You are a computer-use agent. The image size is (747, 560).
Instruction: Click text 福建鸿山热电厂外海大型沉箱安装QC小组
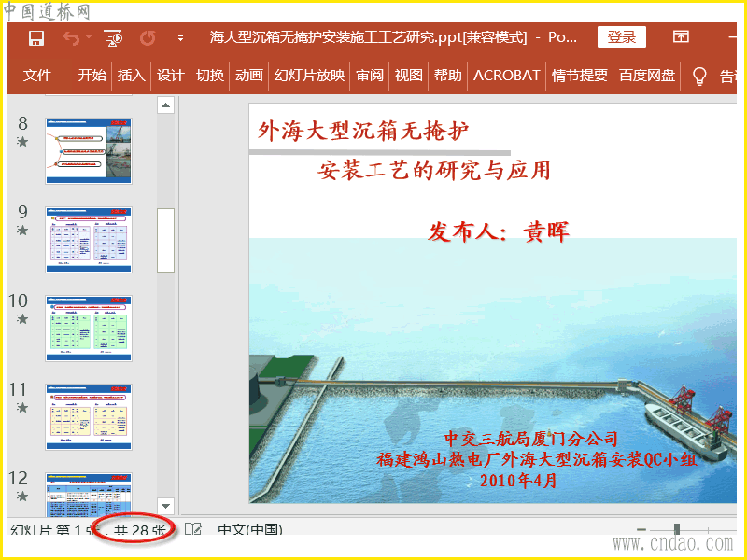click(x=537, y=459)
